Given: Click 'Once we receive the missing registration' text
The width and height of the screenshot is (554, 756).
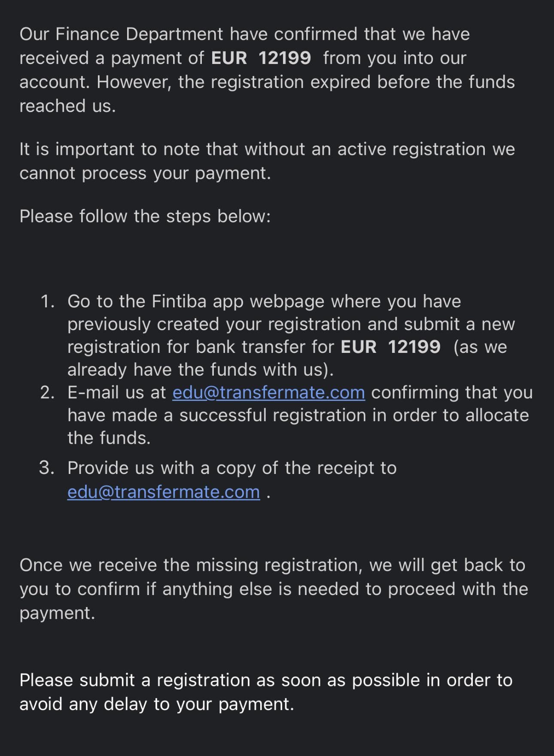Looking at the screenshot, I should (189, 565).
